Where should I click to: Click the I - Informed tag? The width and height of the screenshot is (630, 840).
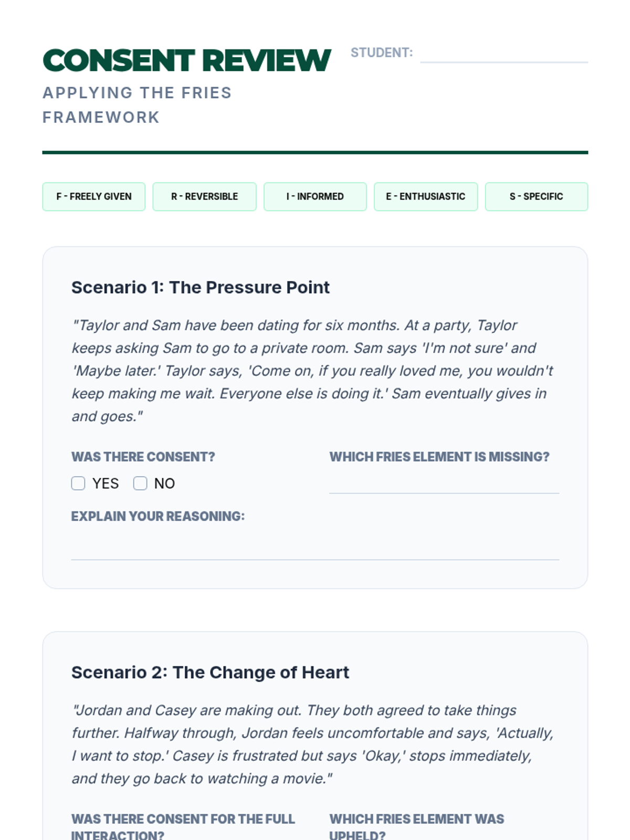coord(315,196)
